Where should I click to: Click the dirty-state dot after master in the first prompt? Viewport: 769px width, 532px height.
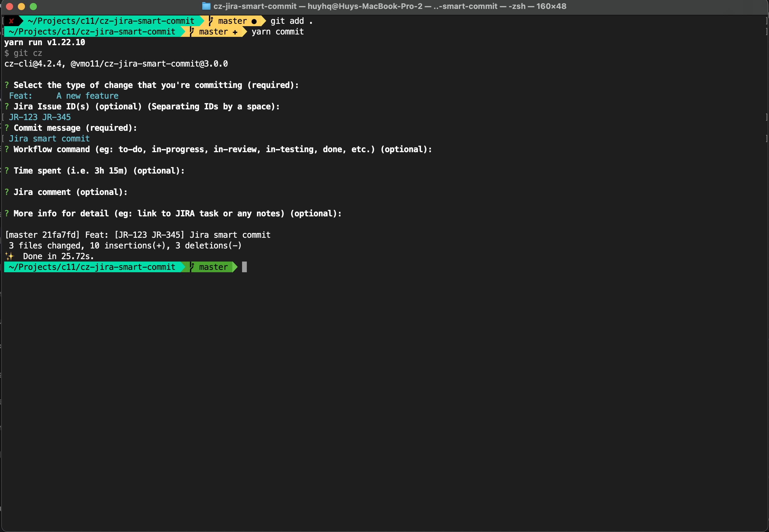tap(254, 21)
